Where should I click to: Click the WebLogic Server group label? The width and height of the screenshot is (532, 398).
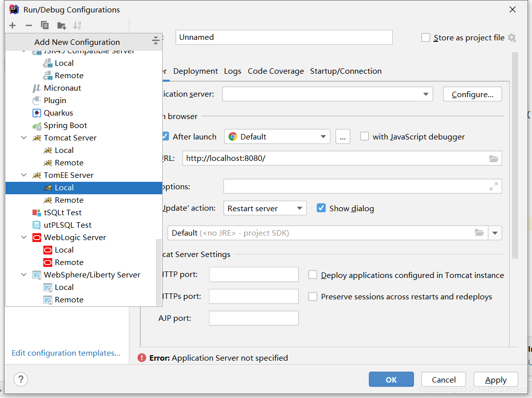pyautogui.click(x=75, y=238)
